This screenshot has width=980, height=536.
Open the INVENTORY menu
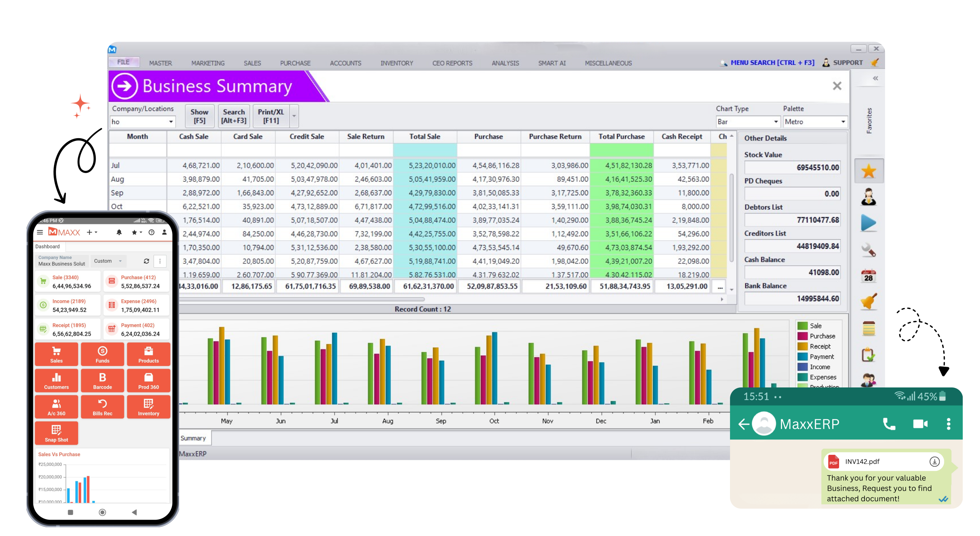point(397,63)
